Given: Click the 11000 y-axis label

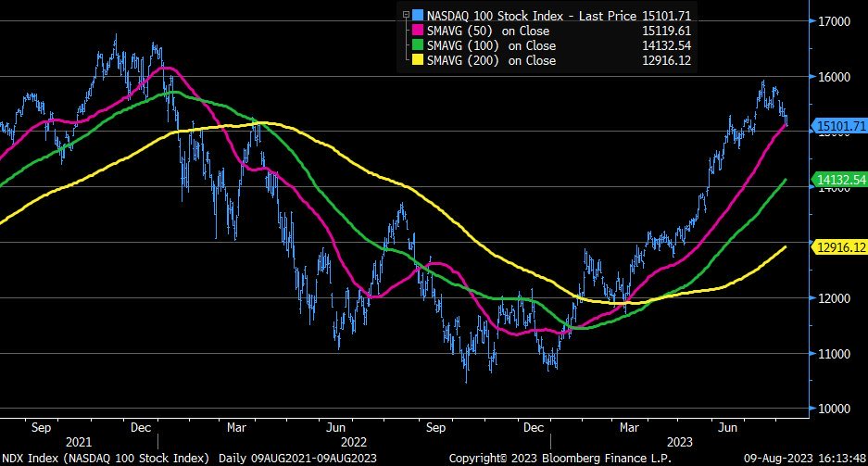Looking at the screenshot, I should [835, 354].
